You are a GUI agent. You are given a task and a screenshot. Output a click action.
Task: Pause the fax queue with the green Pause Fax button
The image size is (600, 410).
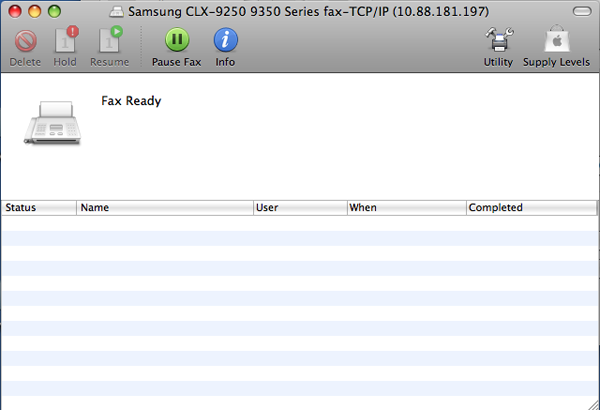click(177, 40)
